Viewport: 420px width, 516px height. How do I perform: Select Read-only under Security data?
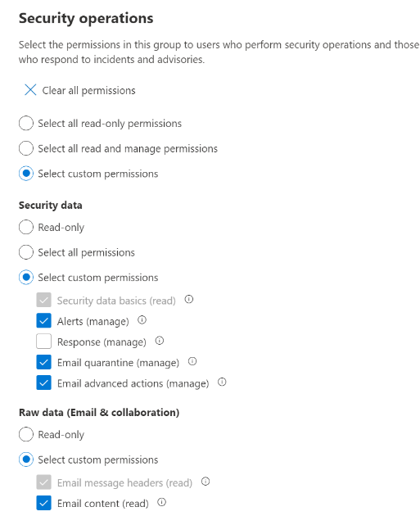(26, 227)
